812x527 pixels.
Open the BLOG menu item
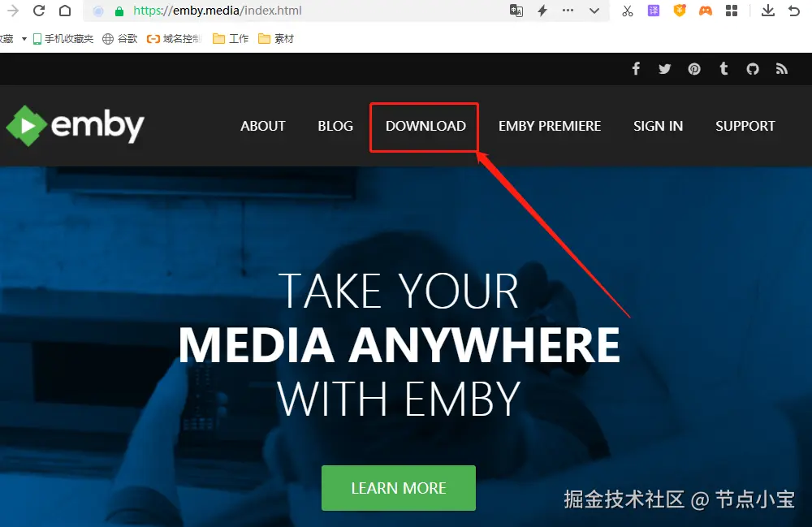click(x=335, y=126)
